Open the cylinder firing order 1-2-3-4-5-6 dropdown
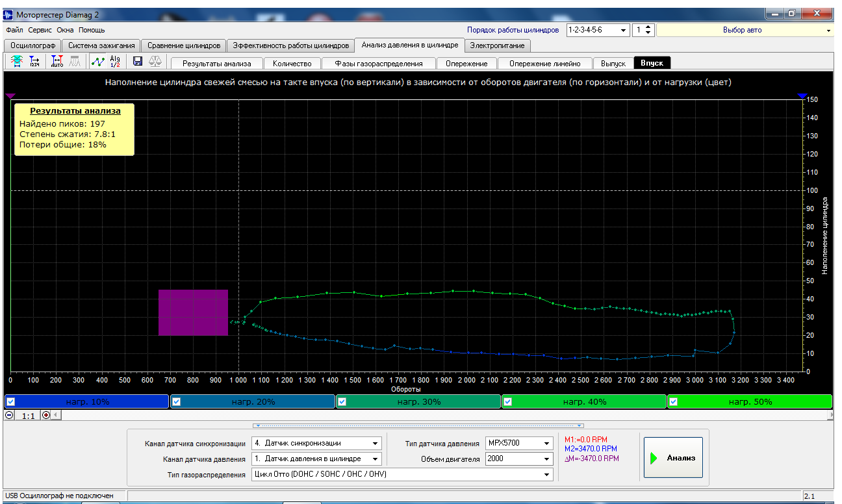Image resolution: width=842 pixels, height=504 pixels. (624, 30)
